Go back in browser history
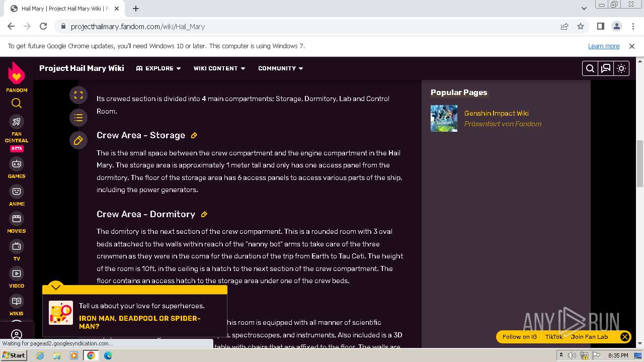644x362 pixels. [11, 26]
